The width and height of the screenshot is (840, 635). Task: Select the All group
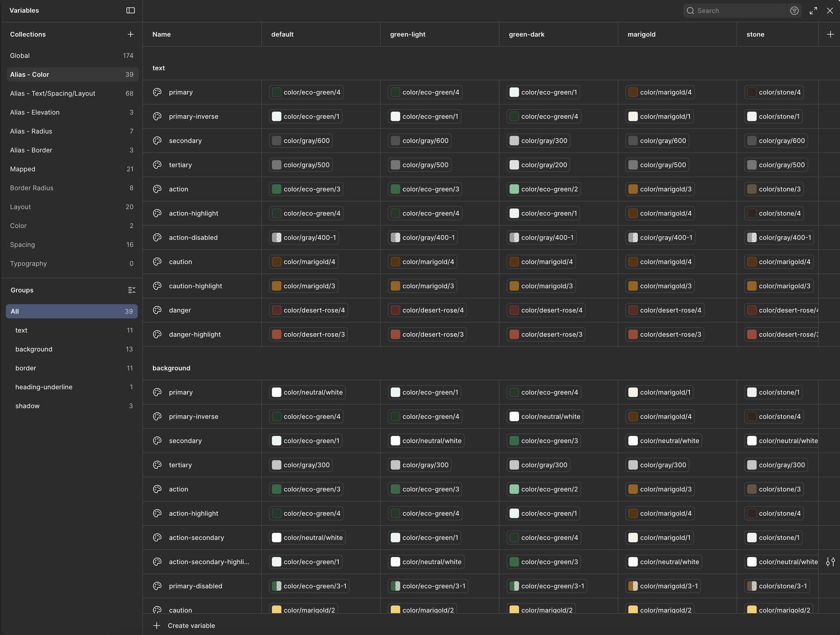72,311
